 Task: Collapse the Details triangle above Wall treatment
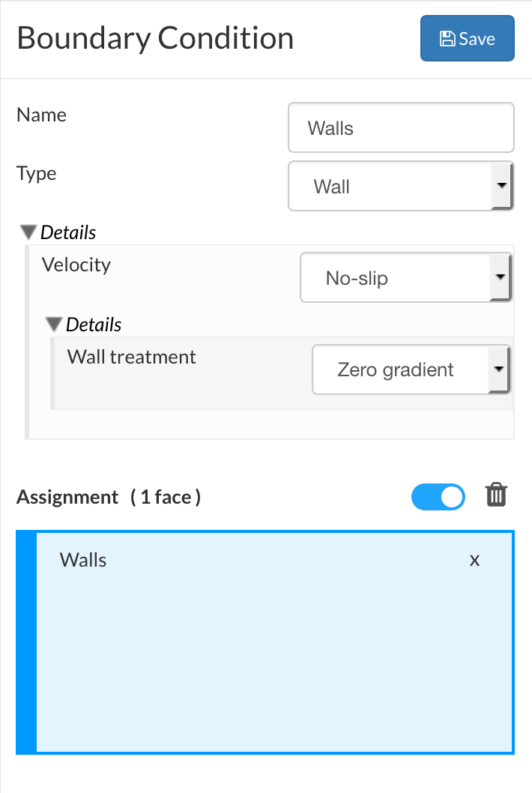(55, 325)
